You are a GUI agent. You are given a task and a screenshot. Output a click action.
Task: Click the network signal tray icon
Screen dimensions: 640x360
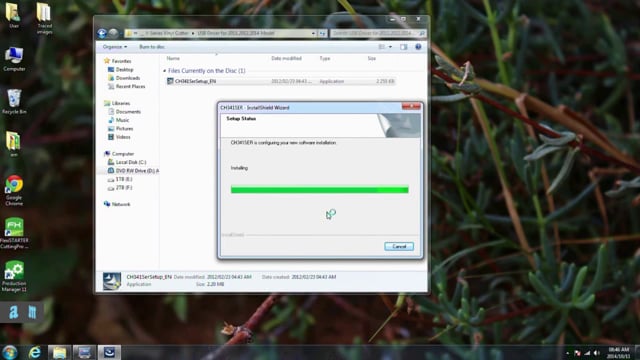(587, 353)
